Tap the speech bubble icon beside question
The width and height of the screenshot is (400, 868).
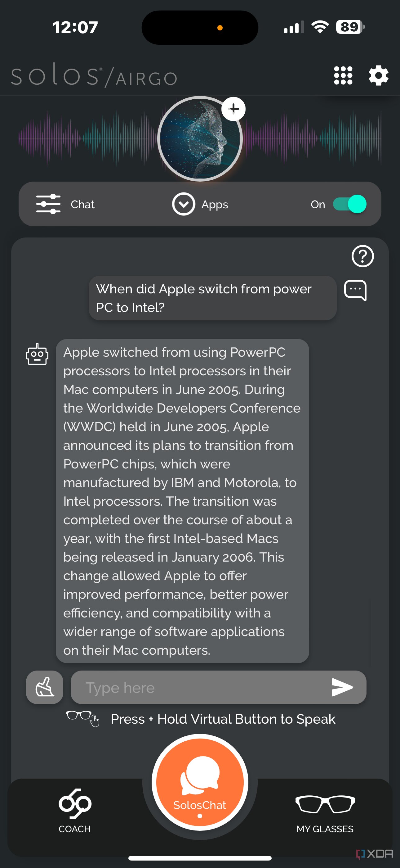(355, 290)
